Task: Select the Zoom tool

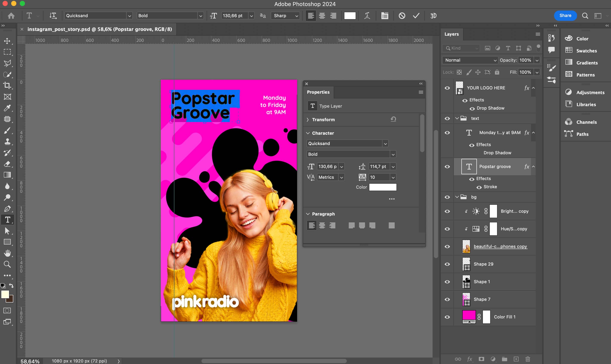Action: pyautogui.click(x=7, y=265)
